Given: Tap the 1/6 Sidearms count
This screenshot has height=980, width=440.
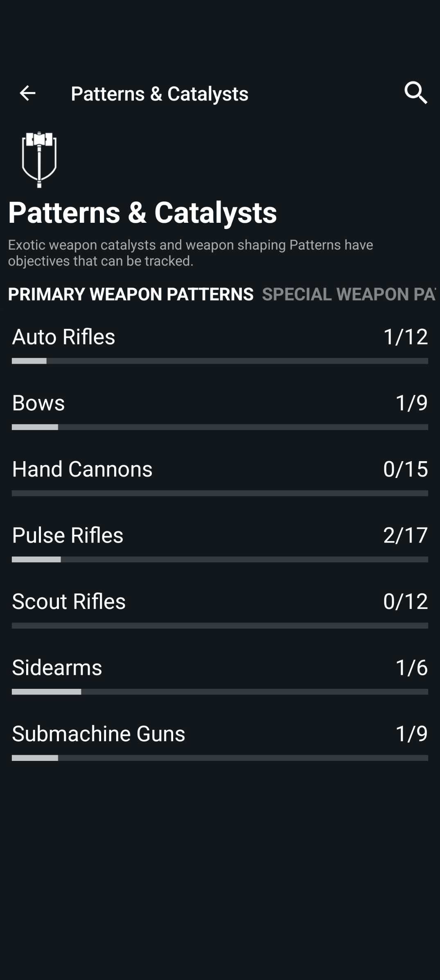Looking at the screenshot, I should [x=411, y=668].
